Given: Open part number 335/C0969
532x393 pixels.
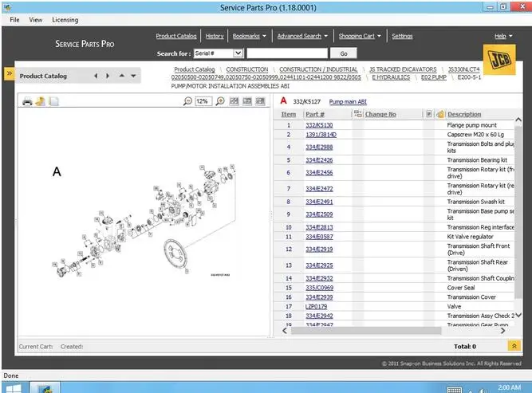Looking at the screenshot, I should [319, 288].
